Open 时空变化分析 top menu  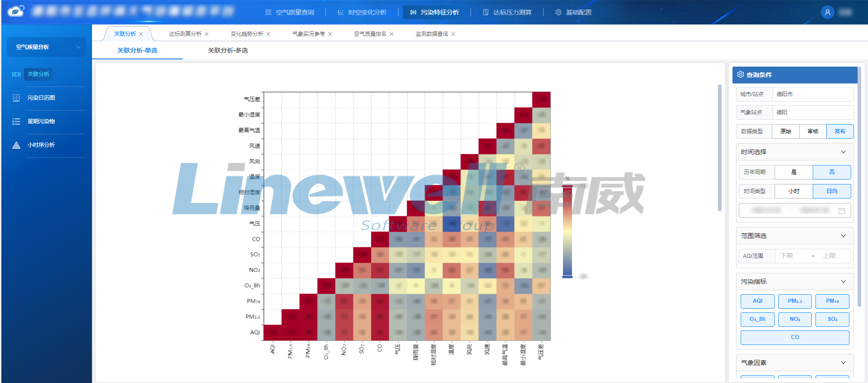(362, 12)
